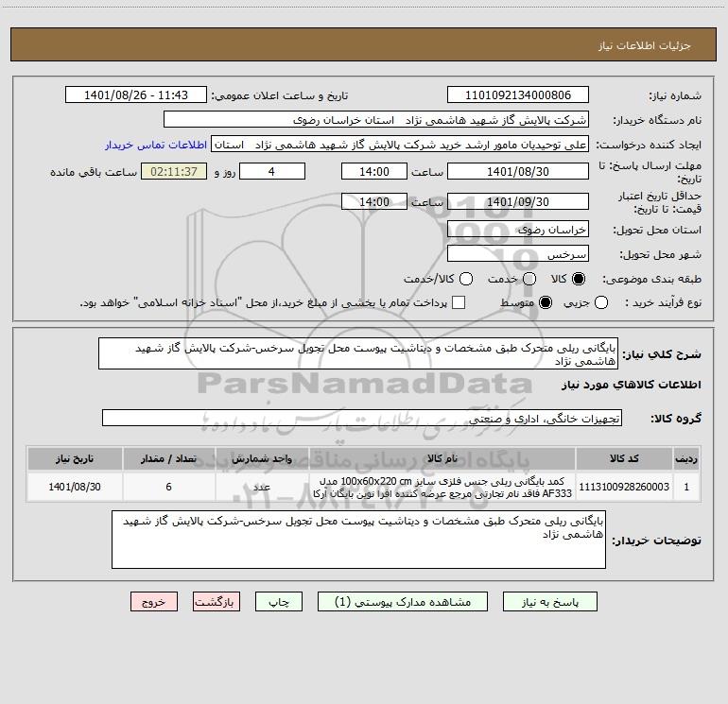Click the تاریخ نیاز column header
Screen dimensions: 728x704
75,459
